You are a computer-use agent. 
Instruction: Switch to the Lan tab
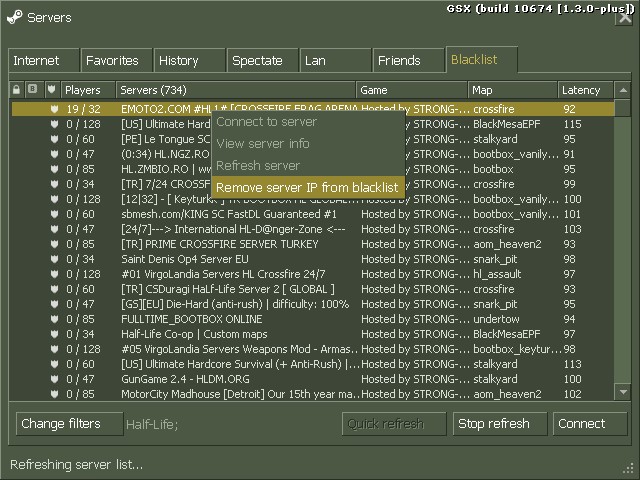(336, 60)
